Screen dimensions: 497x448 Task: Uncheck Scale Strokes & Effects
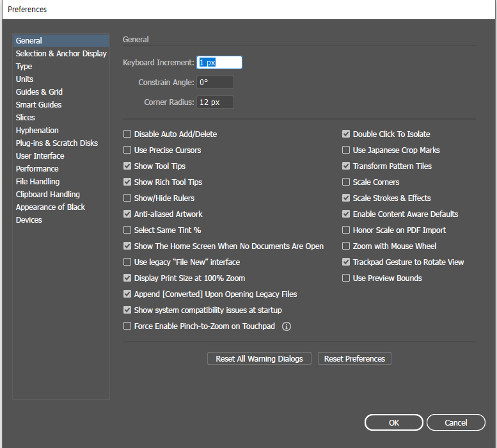click(346, 198)
